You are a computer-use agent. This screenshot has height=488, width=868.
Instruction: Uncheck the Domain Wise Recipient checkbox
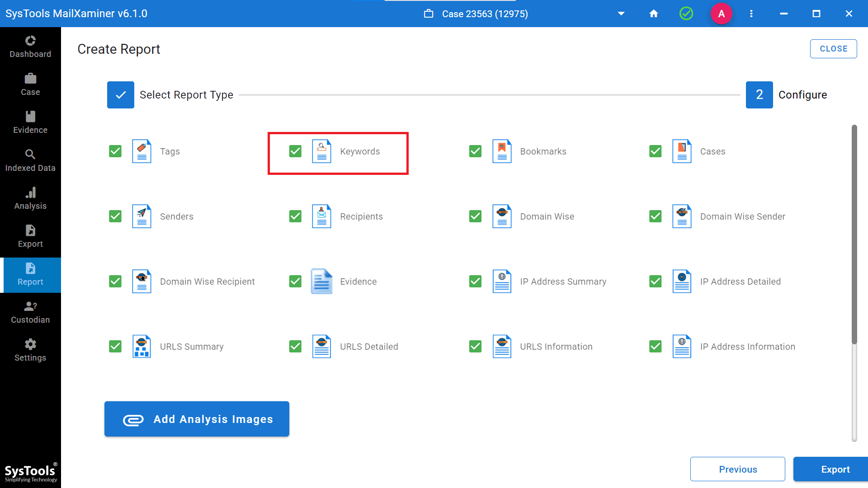[115, 281]
